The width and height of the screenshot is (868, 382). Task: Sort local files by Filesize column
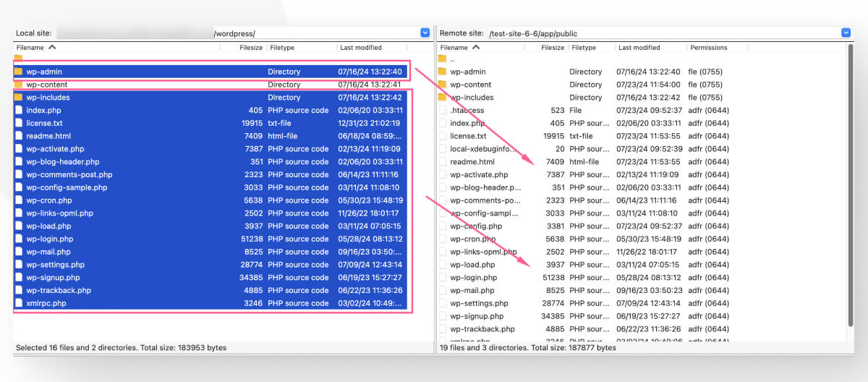pyautogui.click(x=251, y=48)
